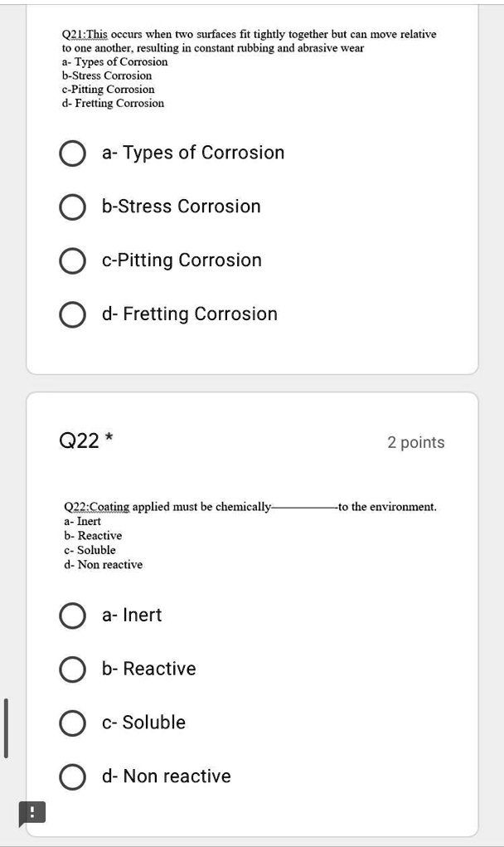Click the Q22 coating question image
Screen dimensions: 504x847
pyautogui.click(x=250, y=535)
